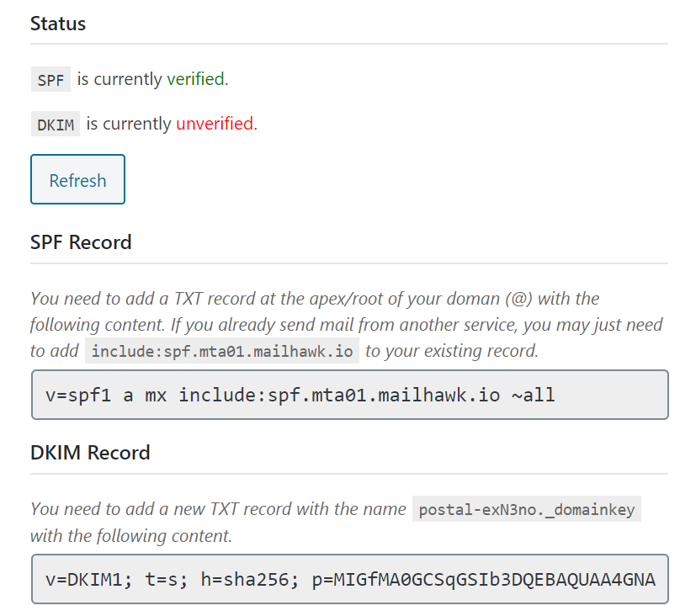Click 'h=sha256;' inside the DKIM value

pyautogui.click(x=250, y=579)
